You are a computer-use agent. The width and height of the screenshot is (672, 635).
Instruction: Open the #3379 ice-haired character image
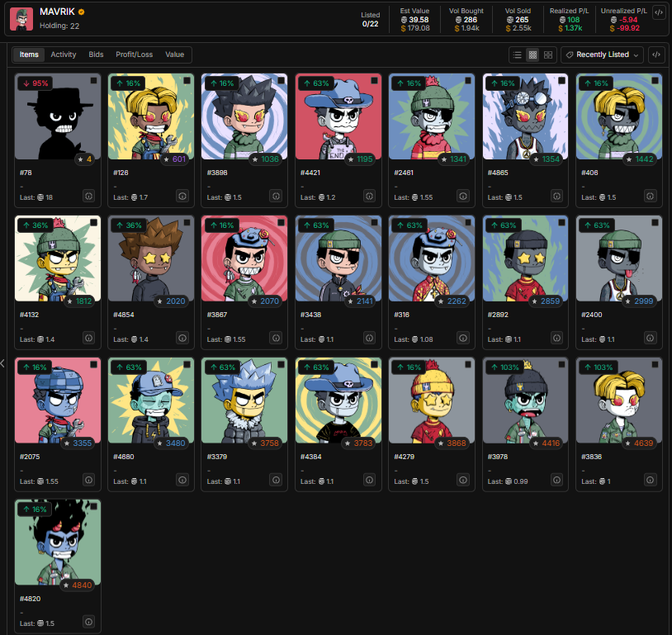[x=244, y=400]
